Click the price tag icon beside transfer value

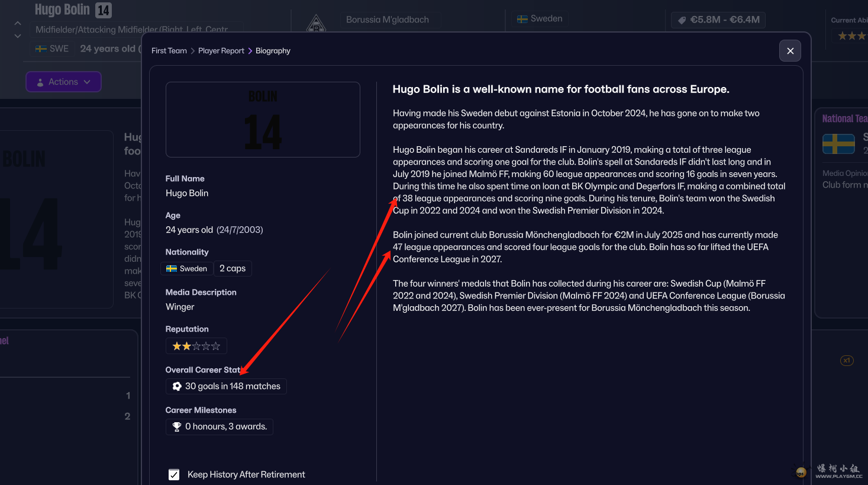682,20
